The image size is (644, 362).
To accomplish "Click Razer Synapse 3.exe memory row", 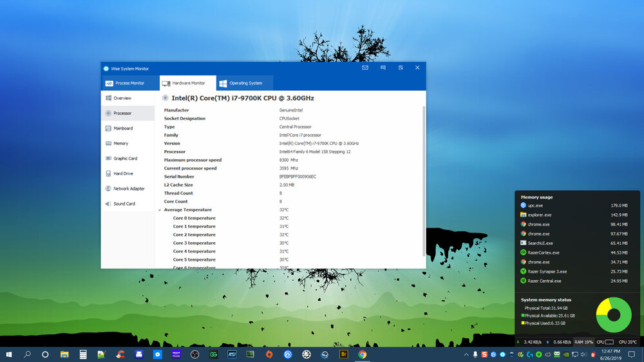I will [574, 272].
